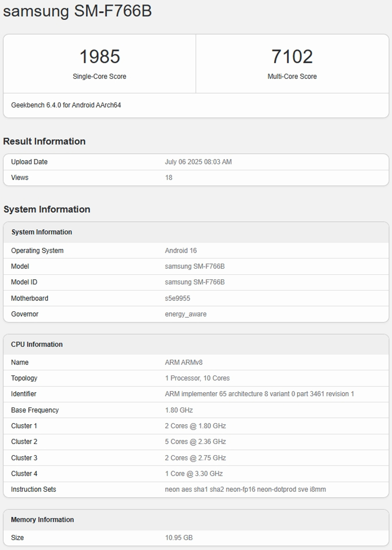
Task: Click the memory size value 10.95 GB
Action: pyautogui.click(x=179, y=538)
